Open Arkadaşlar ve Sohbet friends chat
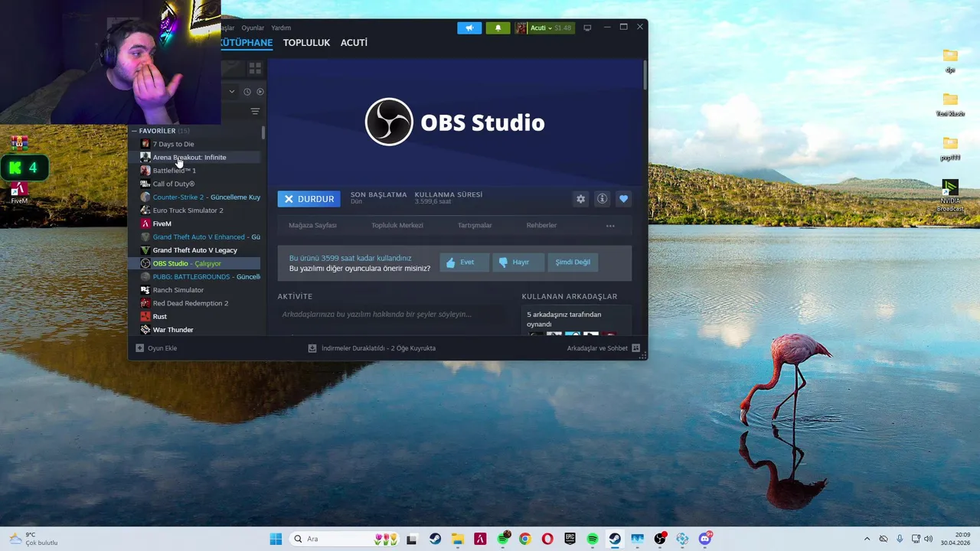 click(603, 348)
